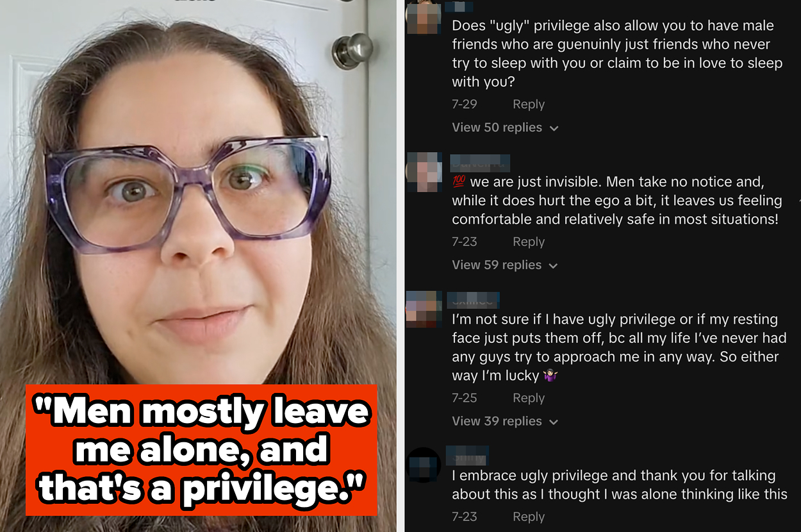Click the shrug emoji after 'I'm lucky'
Viewport: 801px width, 532px height.
550,376
